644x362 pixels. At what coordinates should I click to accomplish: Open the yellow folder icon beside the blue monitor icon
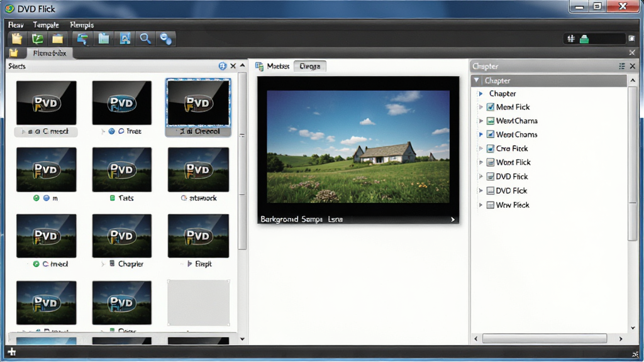tap(57, 38)
